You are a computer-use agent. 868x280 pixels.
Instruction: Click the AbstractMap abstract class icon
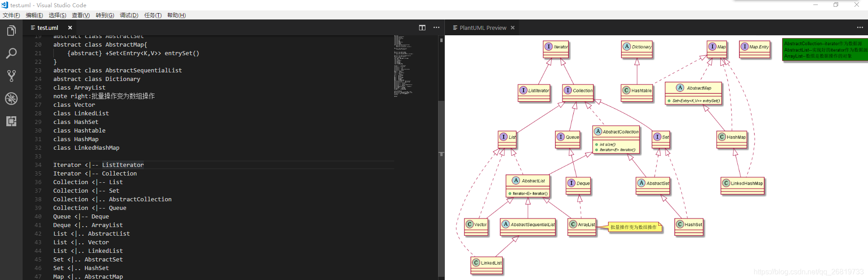tap(680, 88)
